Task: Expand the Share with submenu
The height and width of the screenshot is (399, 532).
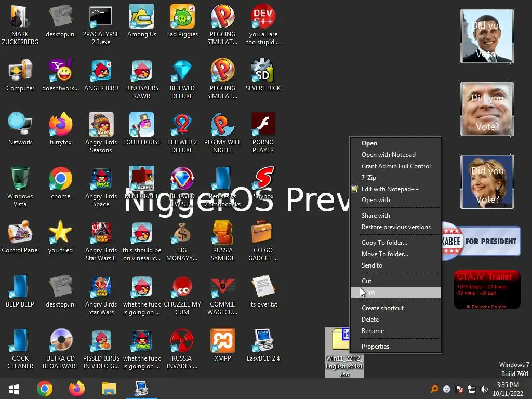Action: tap(395, 216)
